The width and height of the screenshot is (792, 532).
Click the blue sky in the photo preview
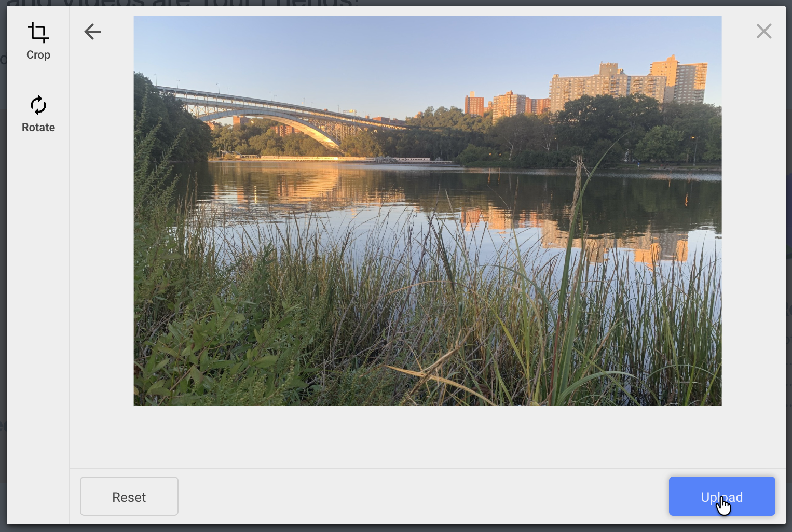point(363,52)
